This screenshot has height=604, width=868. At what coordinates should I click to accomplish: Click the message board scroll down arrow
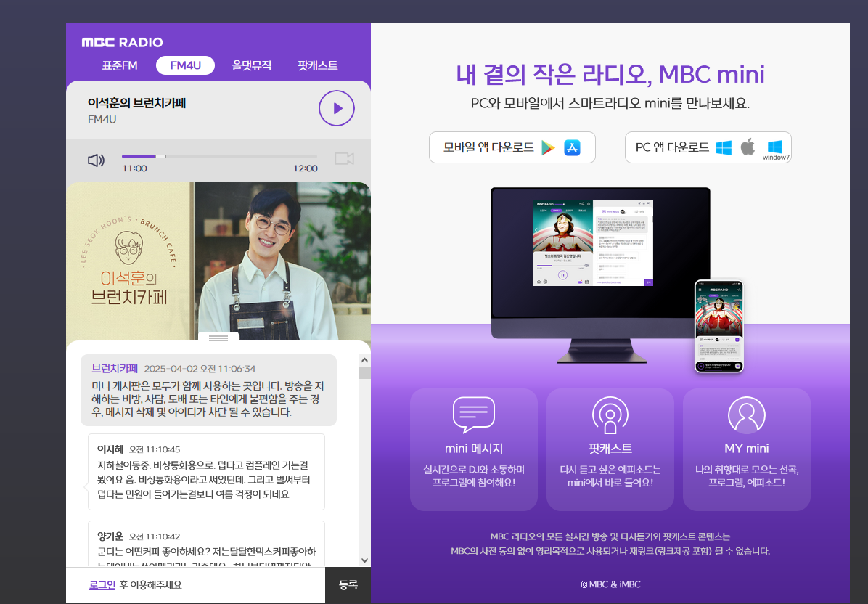click(x=364, y=560)
